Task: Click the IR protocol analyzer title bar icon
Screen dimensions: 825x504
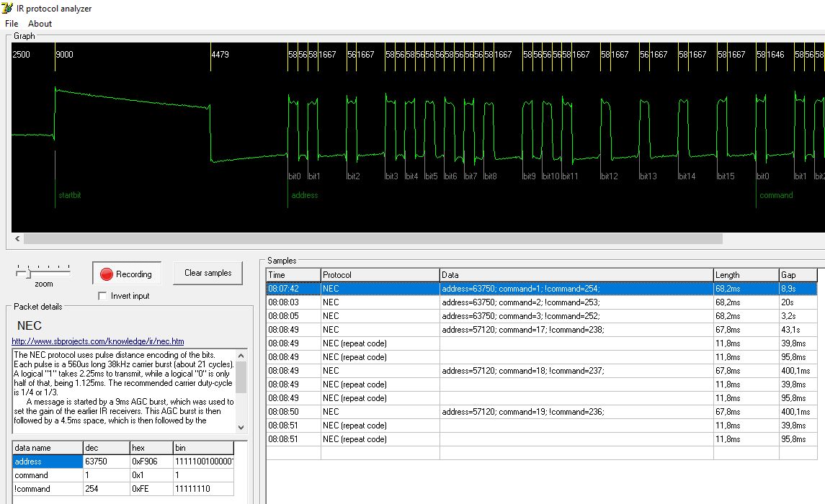Action: 7,8
